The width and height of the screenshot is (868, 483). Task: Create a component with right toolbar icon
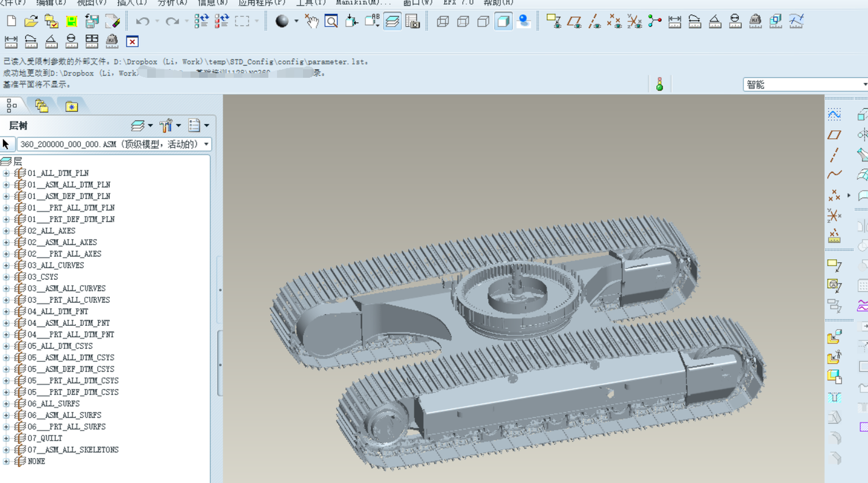pyautogui.click(x=834, y=358)
